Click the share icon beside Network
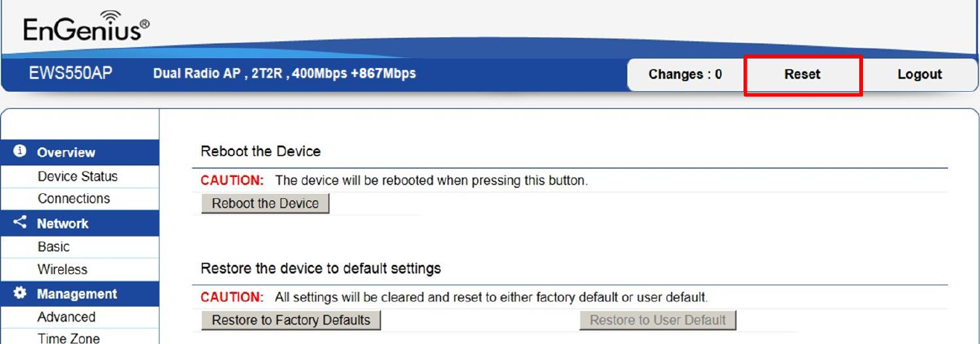 [x=20, y=222]
